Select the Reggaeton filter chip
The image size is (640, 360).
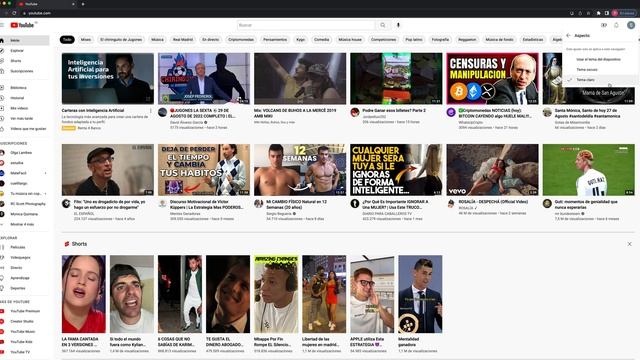(467, 40)
